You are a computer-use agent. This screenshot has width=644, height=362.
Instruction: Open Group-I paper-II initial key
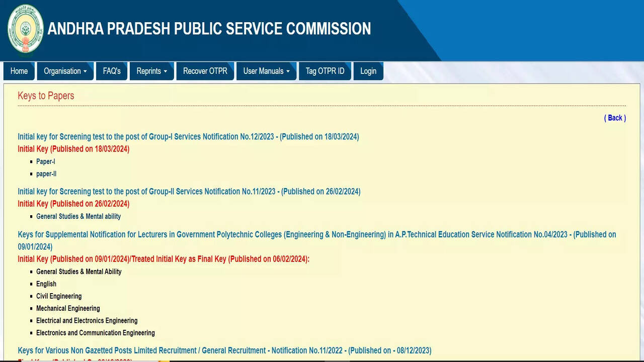46,174
